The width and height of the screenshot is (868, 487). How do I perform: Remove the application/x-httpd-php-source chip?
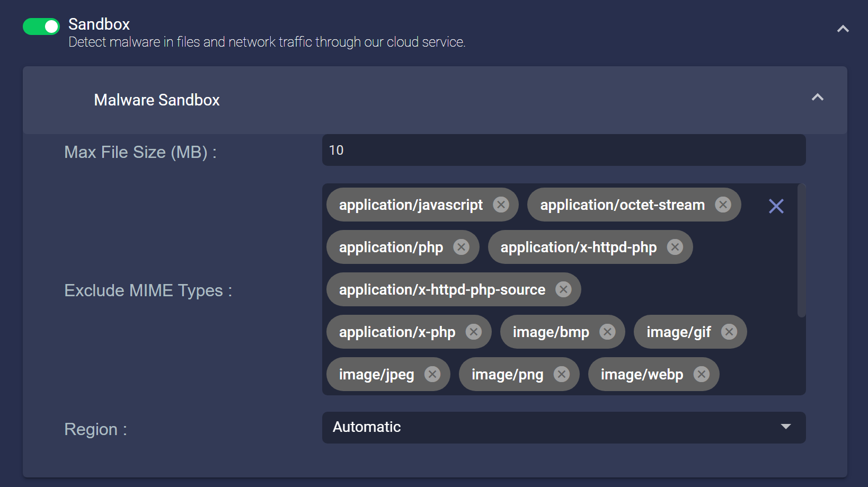[x=563, y=289]
